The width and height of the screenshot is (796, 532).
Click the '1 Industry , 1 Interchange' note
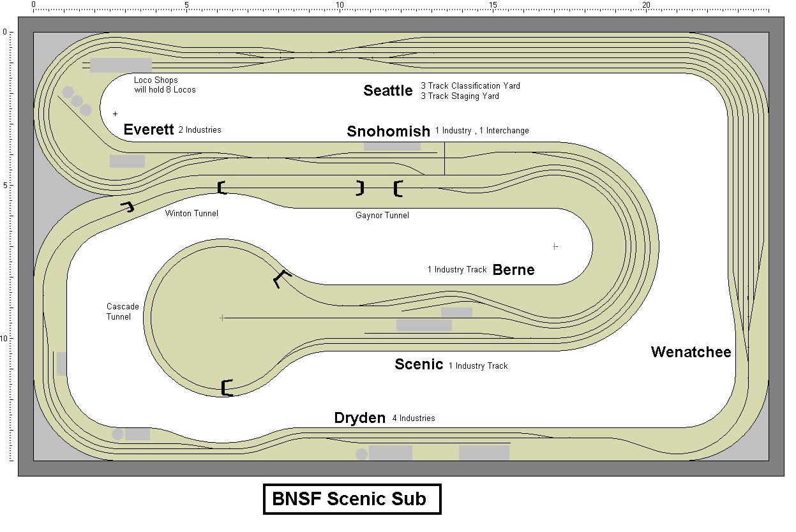click(482, 131)
